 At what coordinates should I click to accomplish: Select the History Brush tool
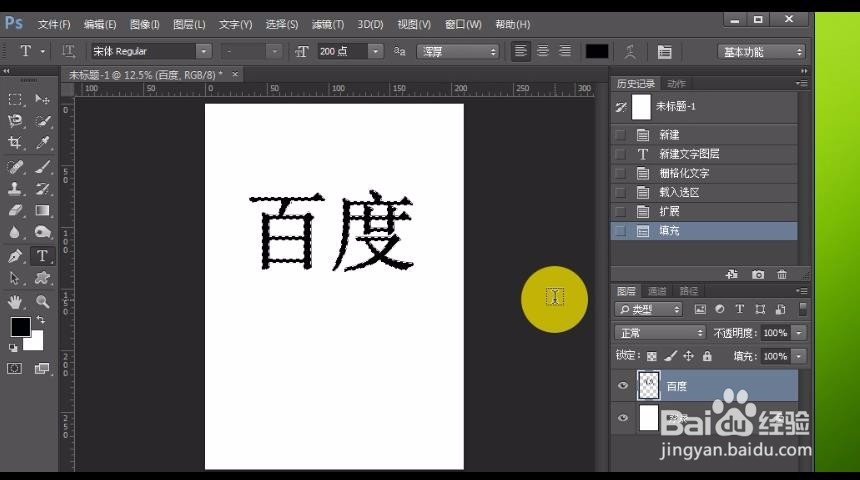point(42,189)
